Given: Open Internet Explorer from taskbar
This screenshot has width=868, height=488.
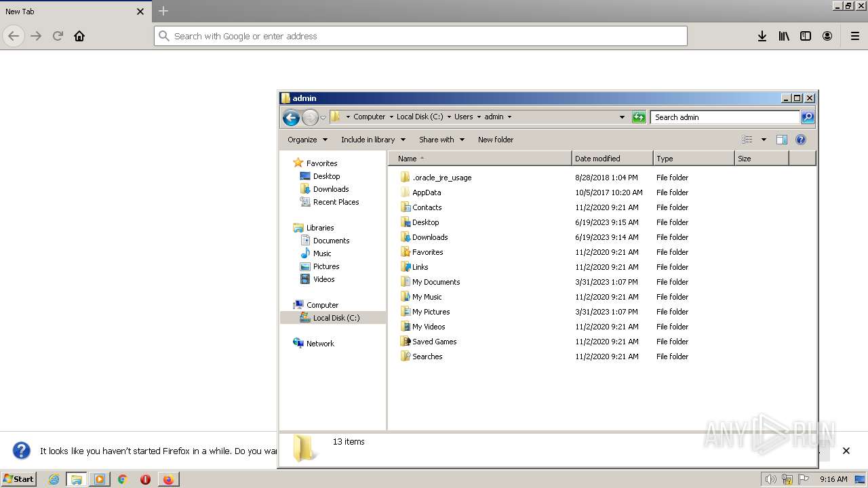Looking at the screenshot, I should click(x=54, y=479).
